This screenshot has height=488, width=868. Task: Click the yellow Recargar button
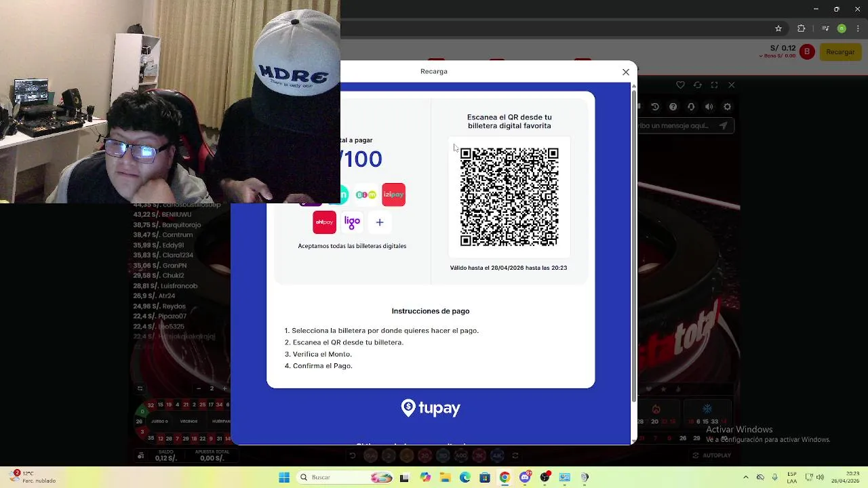click(840, 52)
